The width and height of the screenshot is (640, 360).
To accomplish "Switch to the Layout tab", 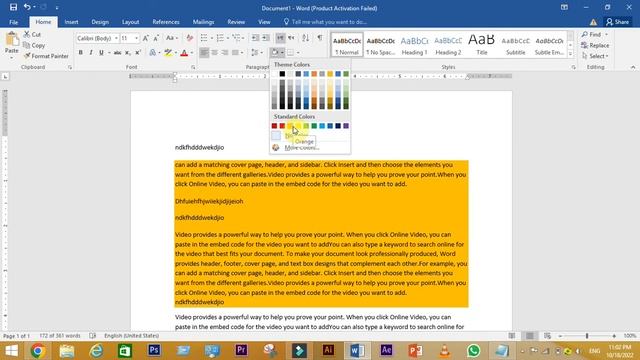I will click(x=131, y=22).
